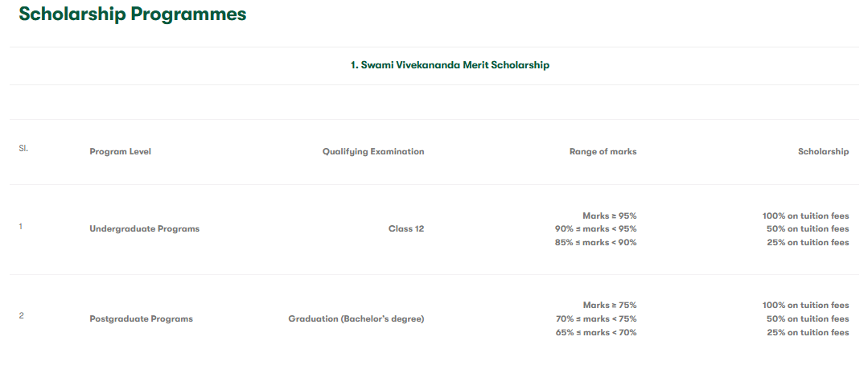Click serial number 2 in the table
The height and width of the screenshot is (386, 868).
[x=21, y=316]
